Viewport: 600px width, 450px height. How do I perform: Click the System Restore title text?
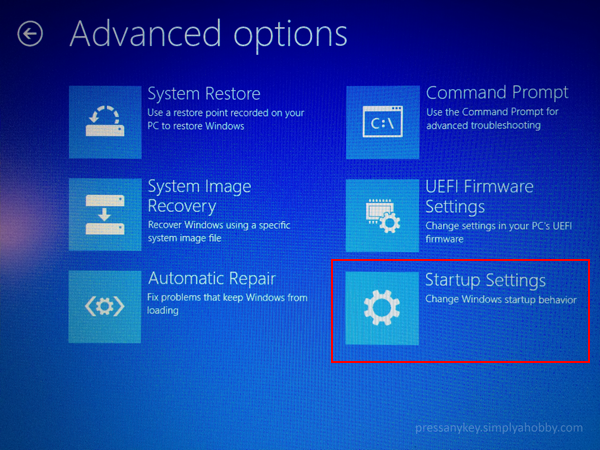(x=204, y=94)
